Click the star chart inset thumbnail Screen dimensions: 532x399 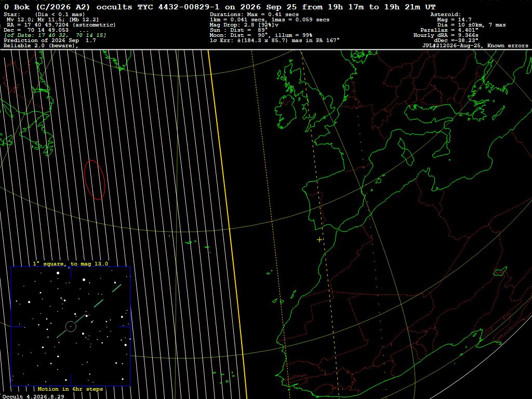coord(71,326)
